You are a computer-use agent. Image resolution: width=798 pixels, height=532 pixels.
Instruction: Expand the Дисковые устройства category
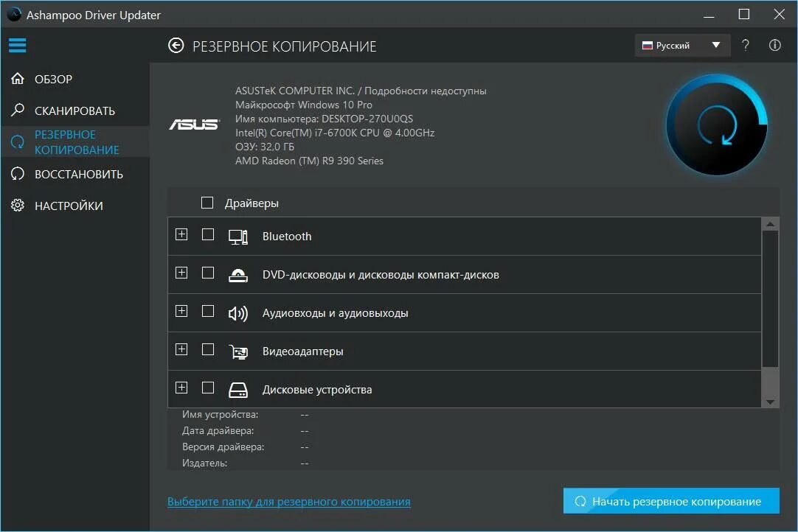tap(181, 388)
